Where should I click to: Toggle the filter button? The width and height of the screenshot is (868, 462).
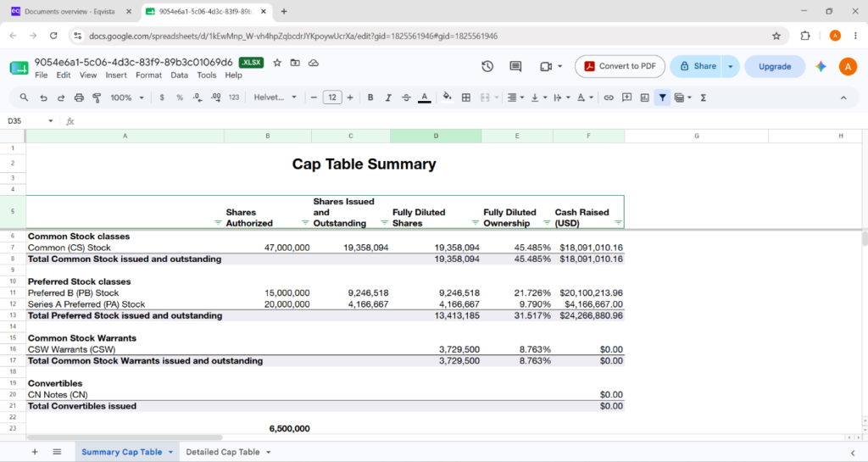(x=663, y=97)
